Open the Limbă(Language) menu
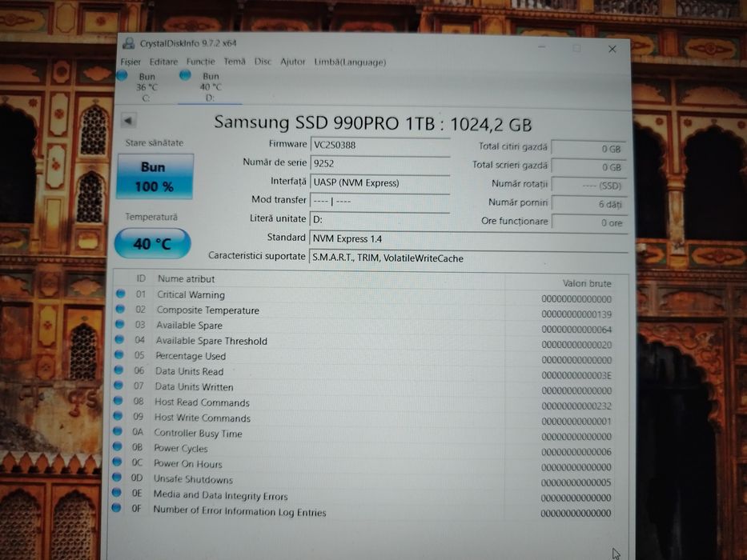Screen dimensions: 747x560 coord(350,62)
